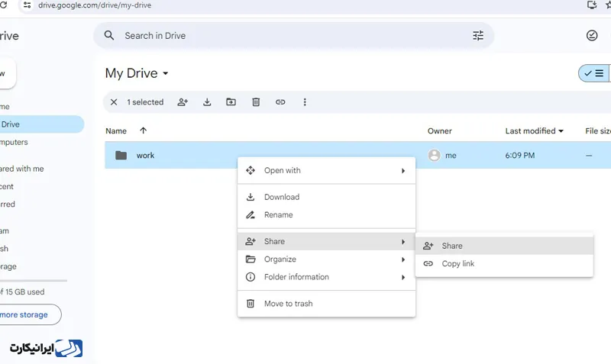Reverse sort direction arrow next to Name

tap(144, 130)
